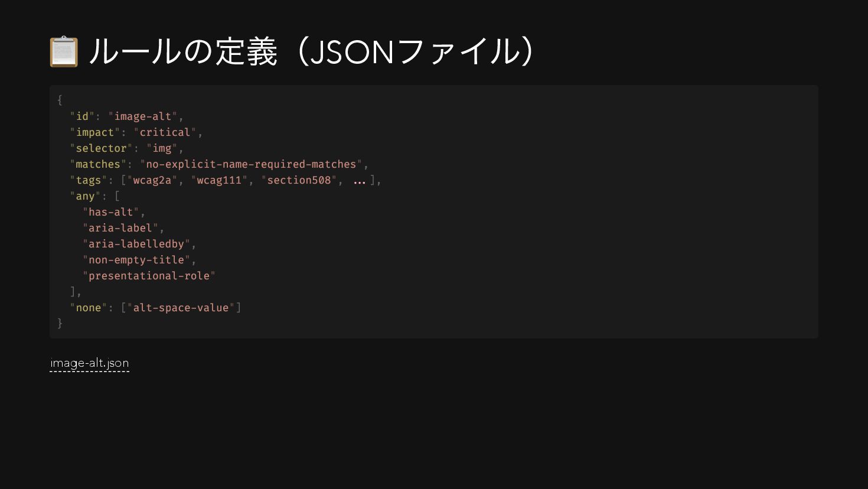The image size is (868, 489).
Task: Click the "has-alt" check entry
Action: point(111,212)
